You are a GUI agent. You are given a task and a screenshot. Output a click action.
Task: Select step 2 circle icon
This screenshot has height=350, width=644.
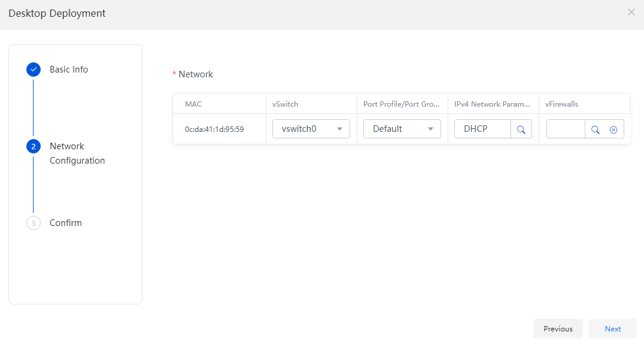34,146
